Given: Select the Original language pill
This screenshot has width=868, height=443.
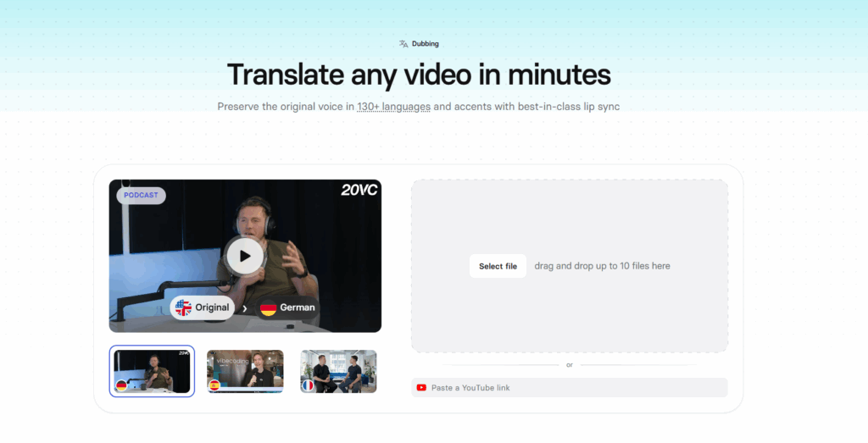Looking at the screenshot, I should pos(202,307).
